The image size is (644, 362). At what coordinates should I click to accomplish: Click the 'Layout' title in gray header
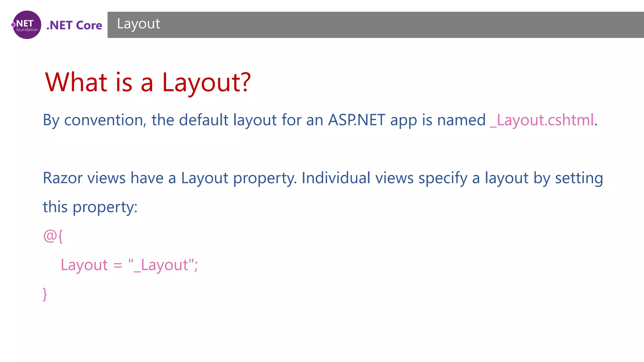(x=139, y=24)
